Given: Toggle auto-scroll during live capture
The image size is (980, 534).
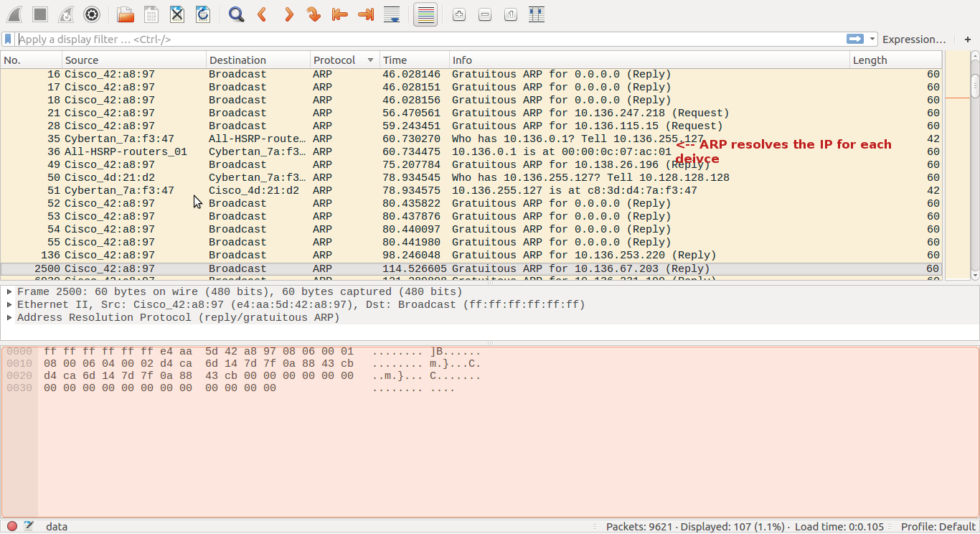Looking at the screenshot, I should [392, 14].
